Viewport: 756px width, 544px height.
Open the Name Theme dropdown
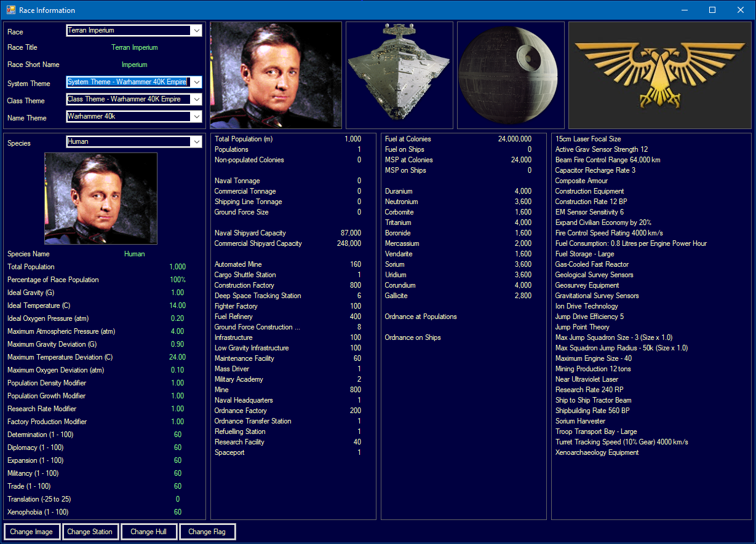pos(134,116)
